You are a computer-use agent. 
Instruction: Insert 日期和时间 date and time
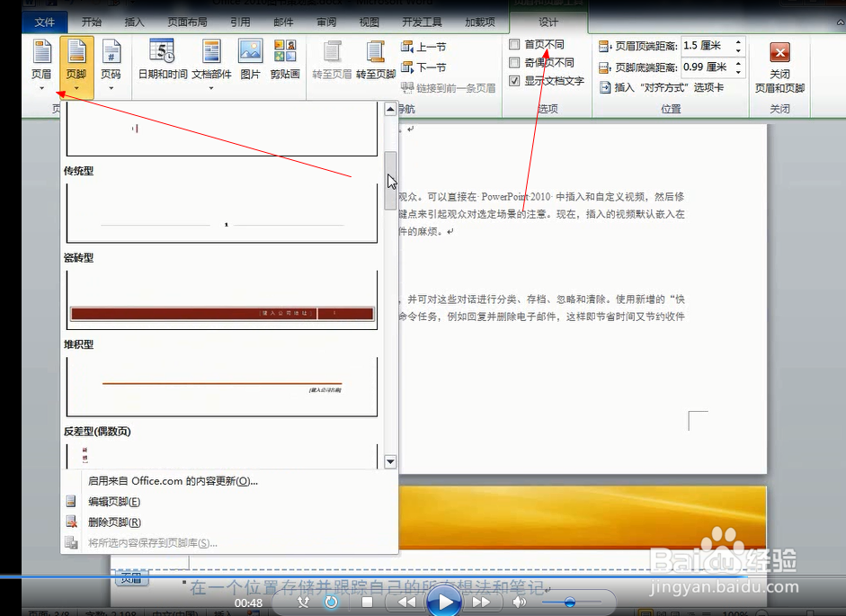click(163, 59)
